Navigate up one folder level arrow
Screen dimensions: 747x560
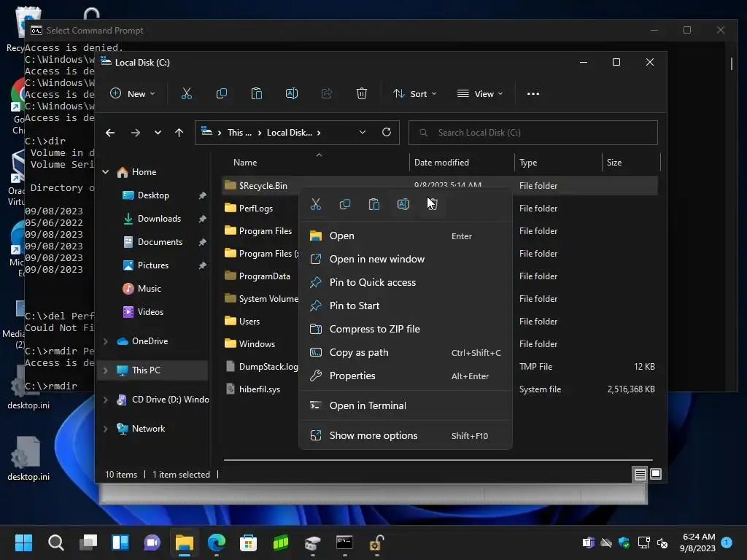(179, 133)
